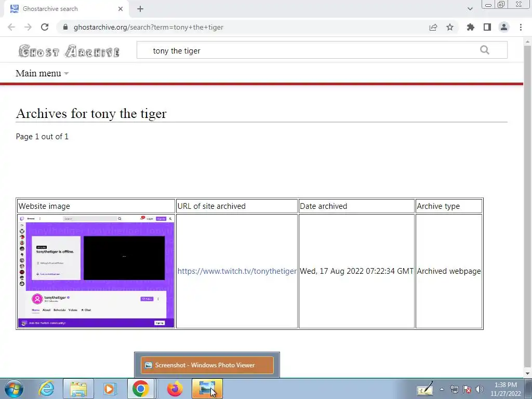
Task: Open the Windows Start button
Action: coord(14,389)
